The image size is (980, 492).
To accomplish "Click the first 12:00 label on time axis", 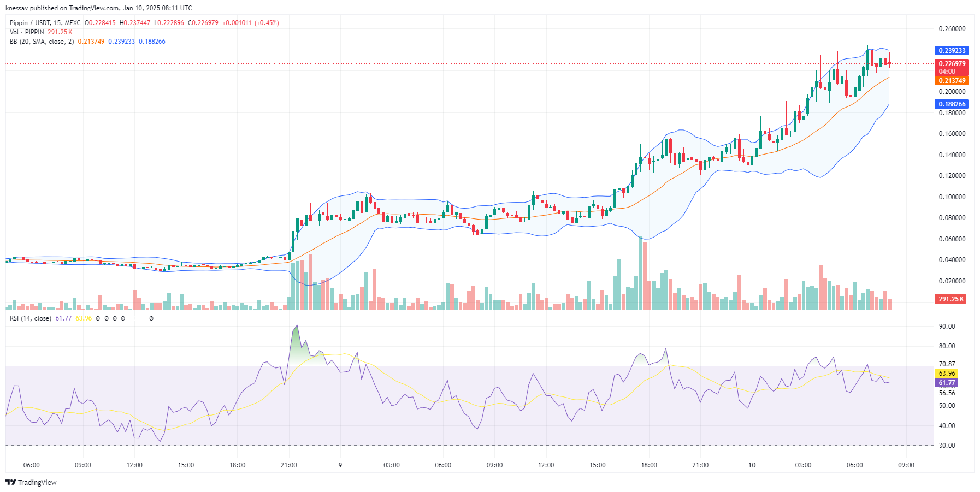I will pyautogui.click(x=134, y=465).
